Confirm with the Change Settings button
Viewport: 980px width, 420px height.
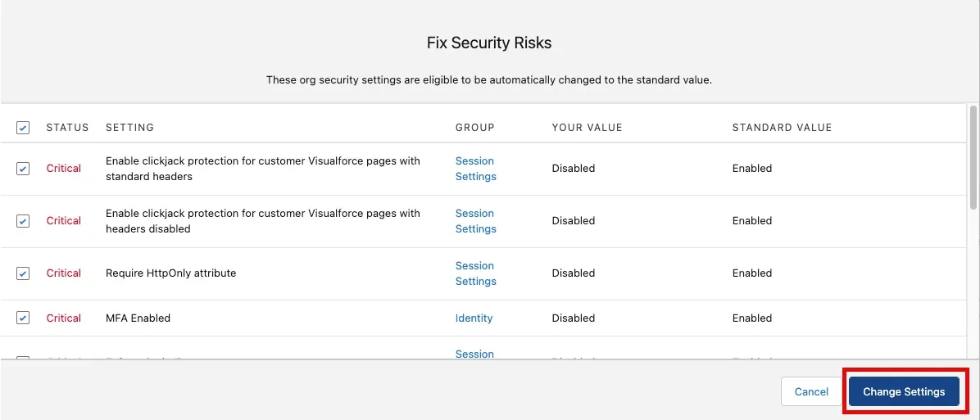pos(904,392)
